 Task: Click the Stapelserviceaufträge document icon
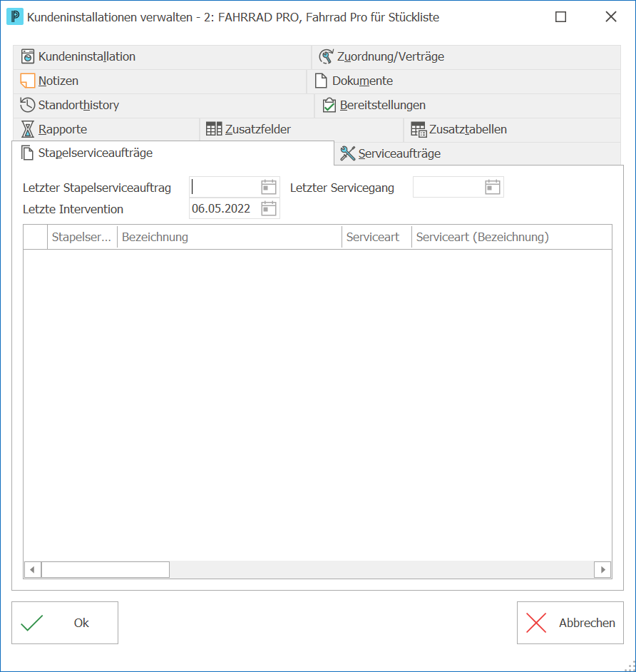(x=27, y=153)
